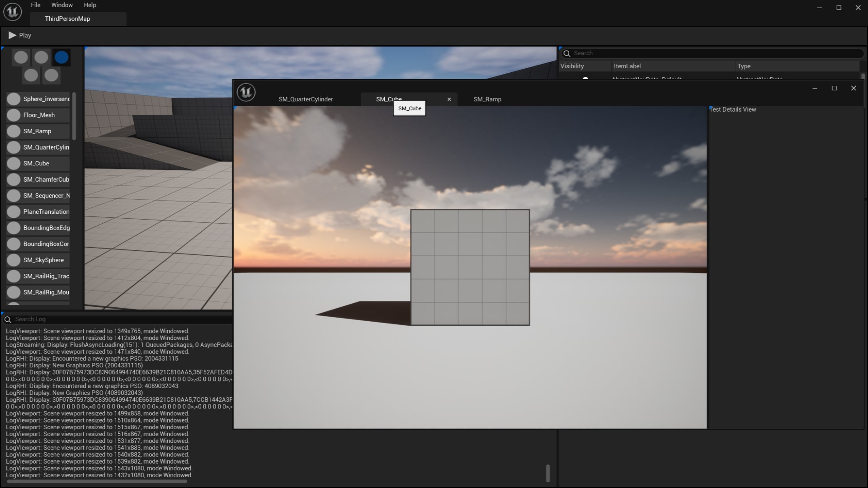The width and height of the screenshot is (868, 488).
Task: Click the Sphere_inversenc asset icon
Action: pyautogui.click(x=14, y=99)
